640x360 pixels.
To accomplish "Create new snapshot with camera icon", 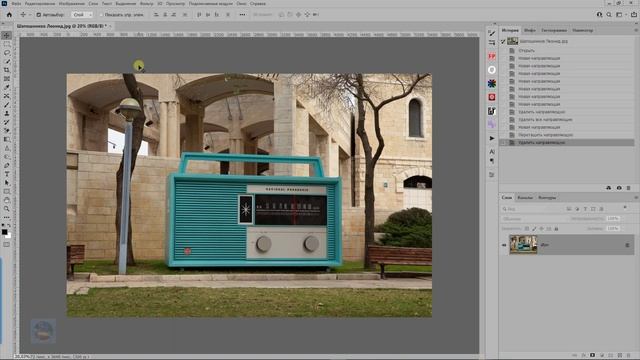I will [x=619, y=188].
